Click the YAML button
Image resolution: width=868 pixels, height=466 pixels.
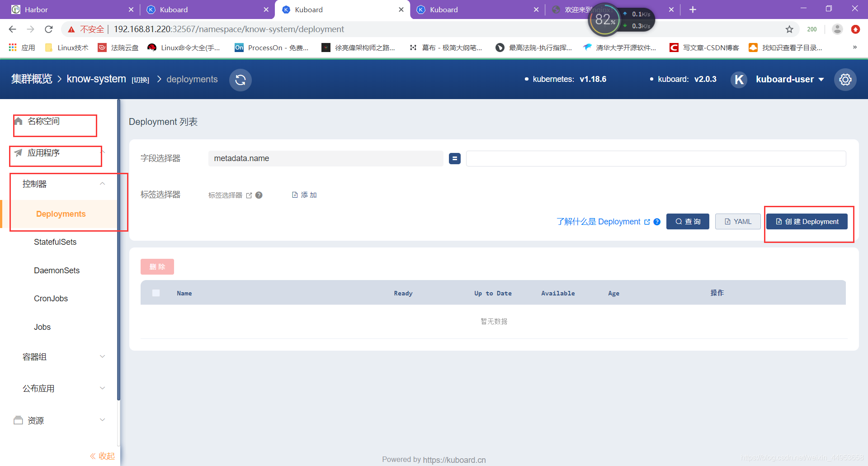[738, 222]
